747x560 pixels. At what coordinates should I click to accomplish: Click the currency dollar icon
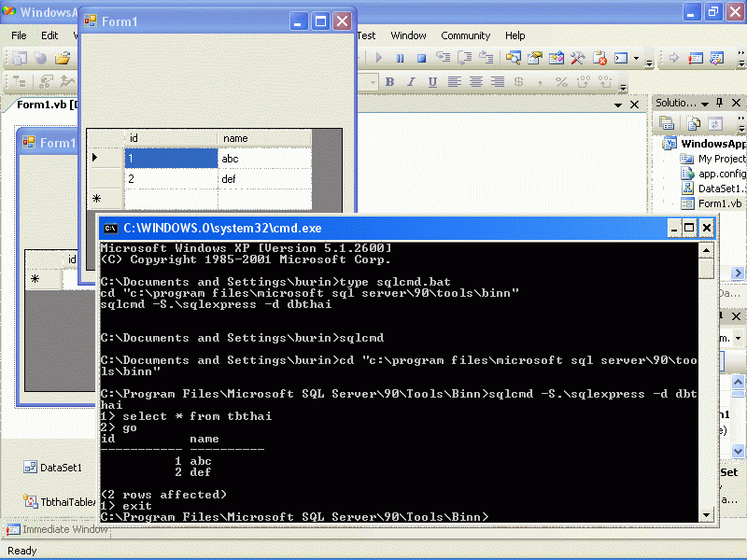(518, 82)
